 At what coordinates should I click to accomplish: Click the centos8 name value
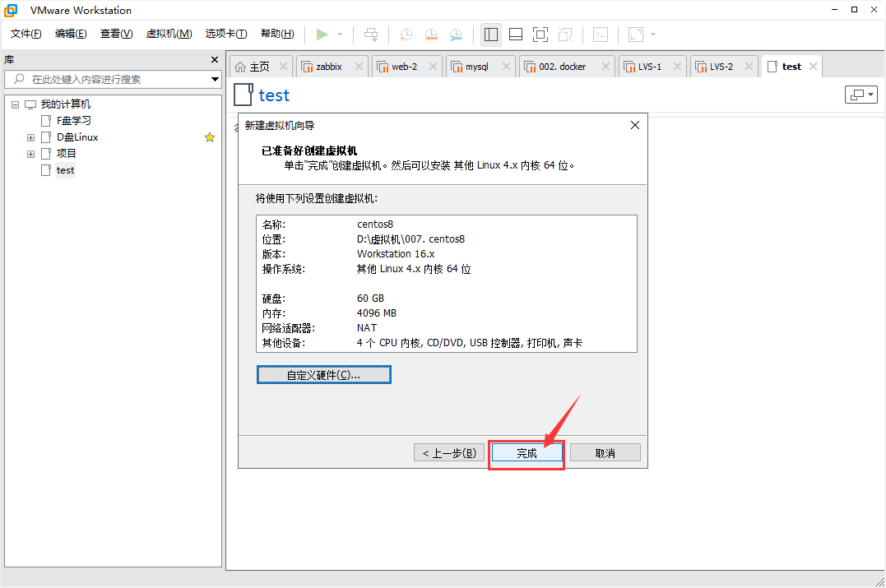point(375,225)
